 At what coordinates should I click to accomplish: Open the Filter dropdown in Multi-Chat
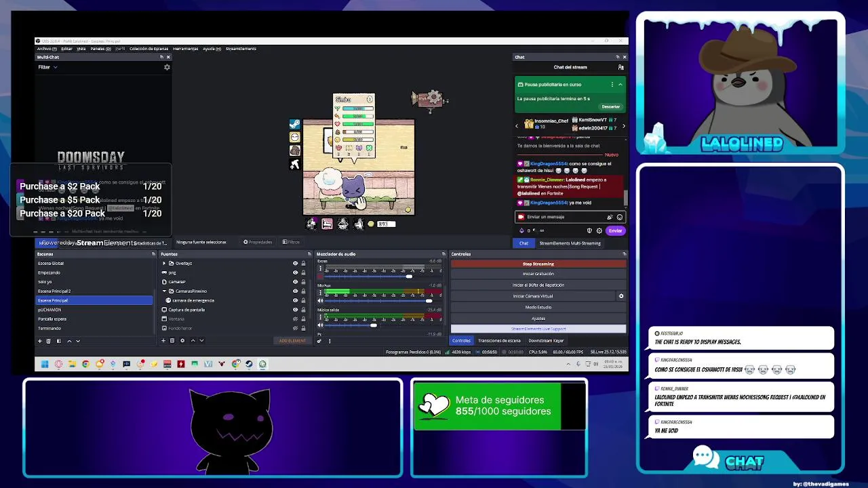click(47, 67)
